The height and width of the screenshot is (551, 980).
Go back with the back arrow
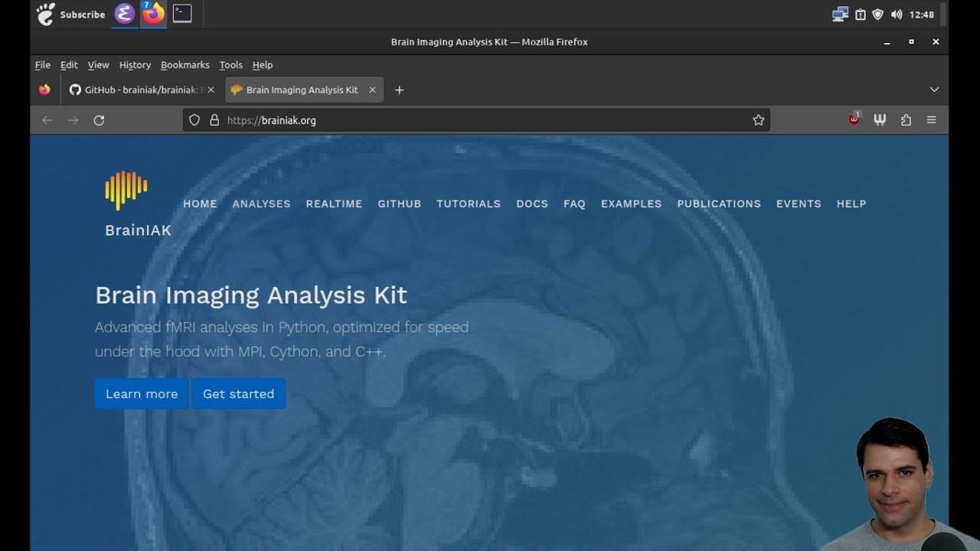[x=47, y=120]
